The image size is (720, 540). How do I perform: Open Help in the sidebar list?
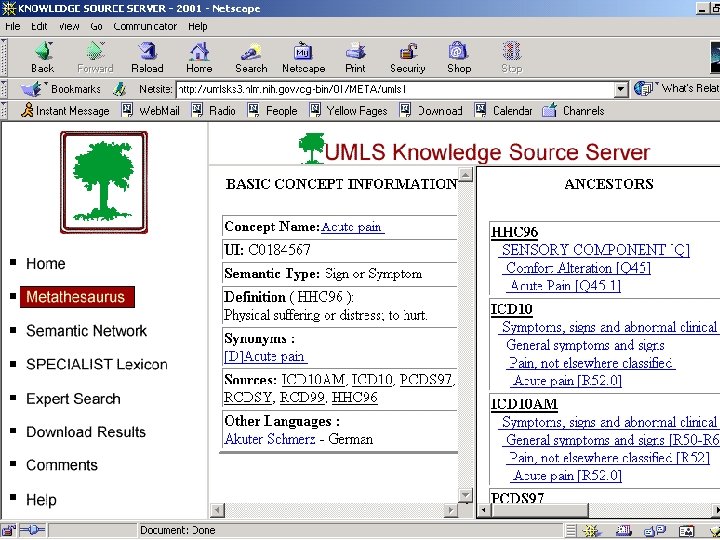[41, 500]
